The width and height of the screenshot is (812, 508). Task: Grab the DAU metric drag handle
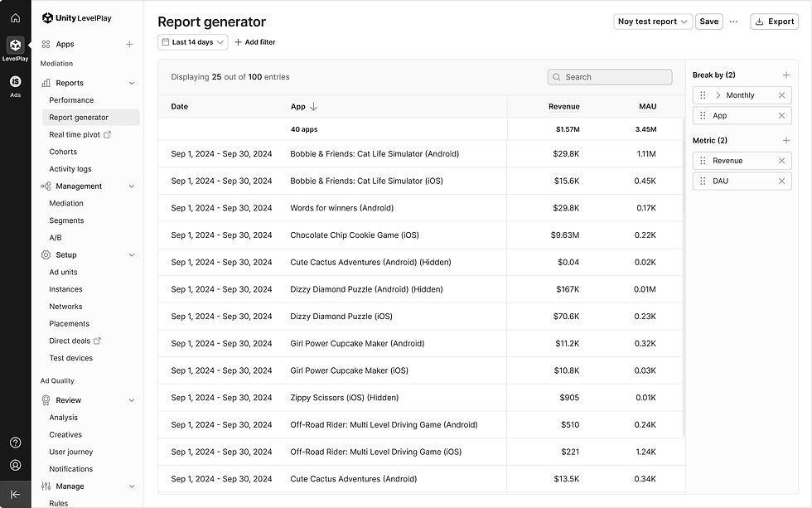point(703,181)
